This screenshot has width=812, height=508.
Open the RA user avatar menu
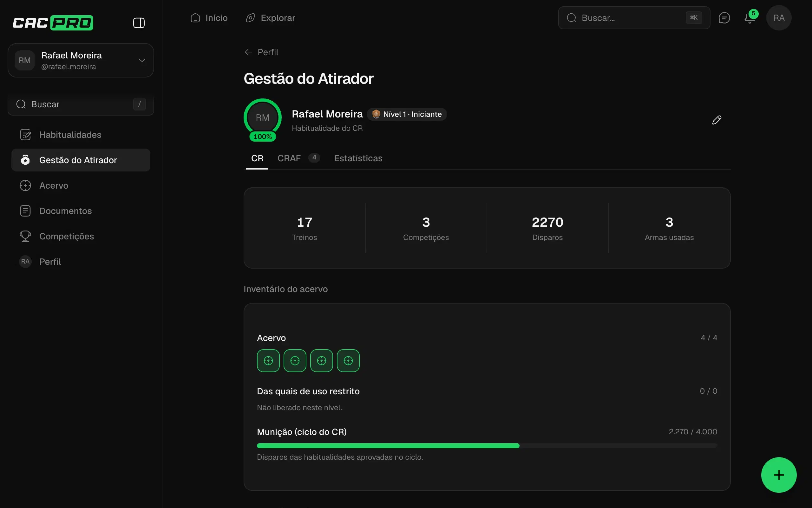(x=778, y=18)
